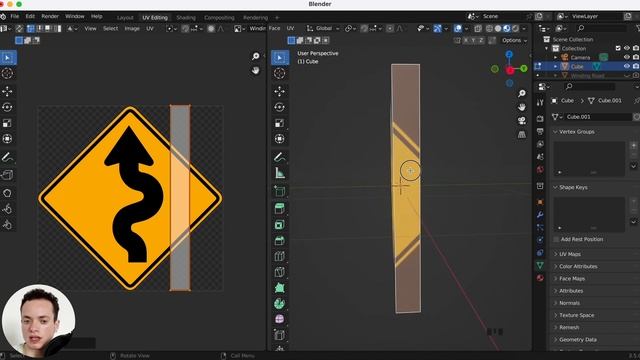Image resolution: width=640 pixels, height=360 pixels.
Task: Open the Render menu
Action: 50,17
